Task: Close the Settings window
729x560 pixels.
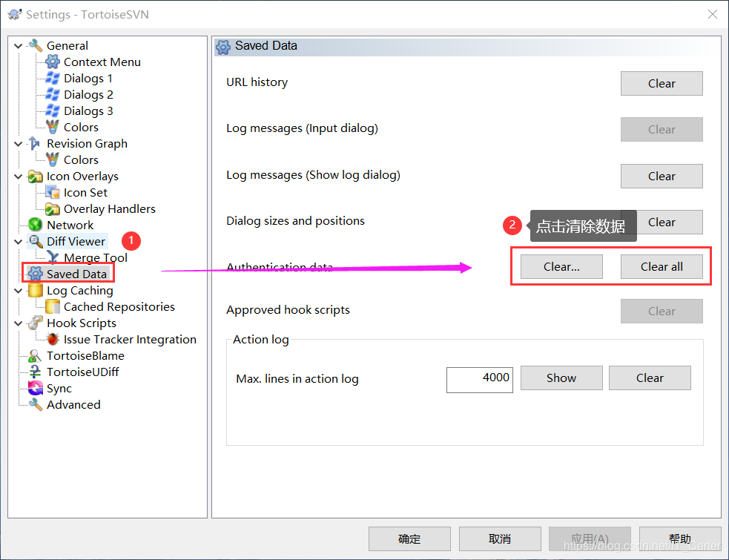Action: 712,14
